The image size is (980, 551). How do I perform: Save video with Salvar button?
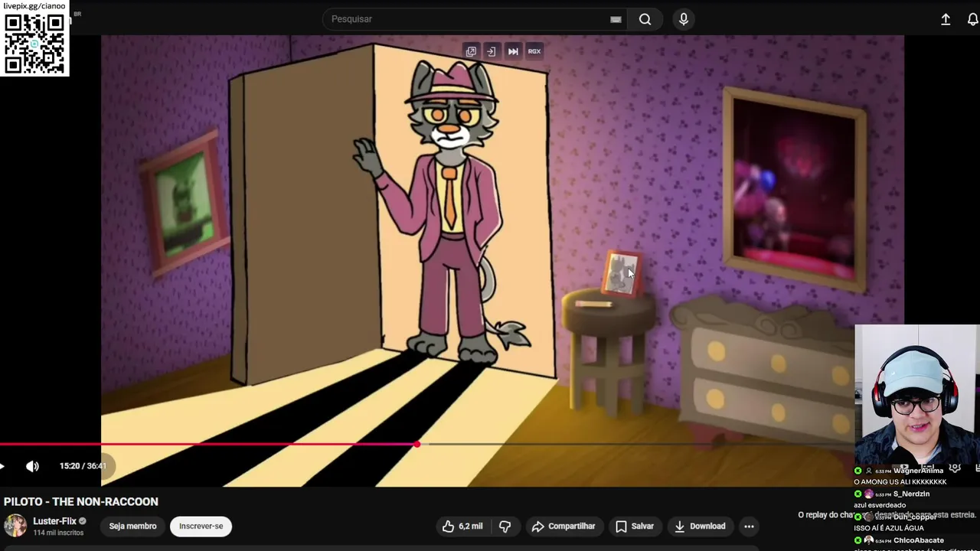point(635,527)
